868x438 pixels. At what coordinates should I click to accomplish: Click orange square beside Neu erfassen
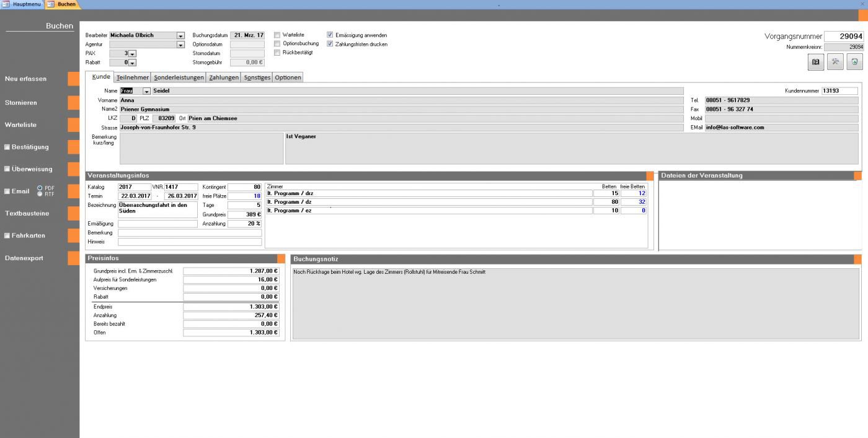coord(74,79)
